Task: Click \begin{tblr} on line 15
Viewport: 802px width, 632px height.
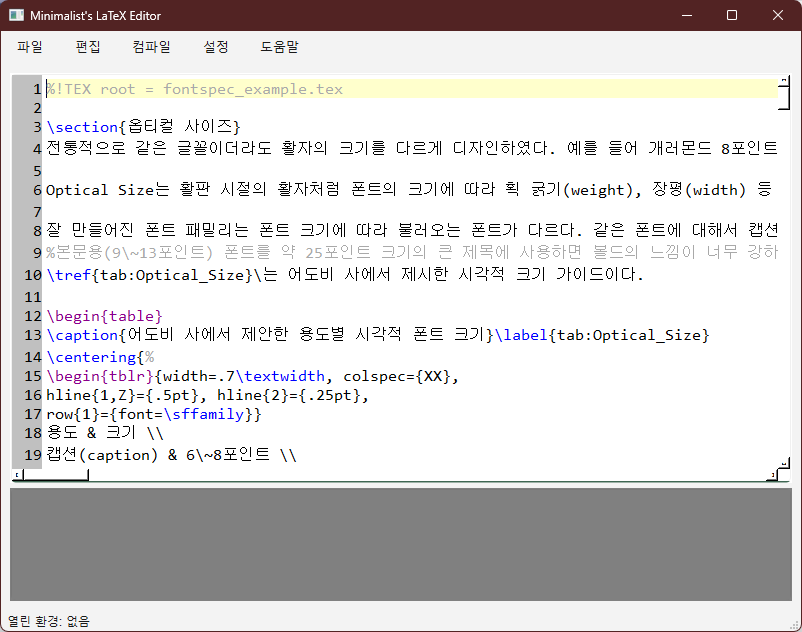Action: (x=100, y=376)
